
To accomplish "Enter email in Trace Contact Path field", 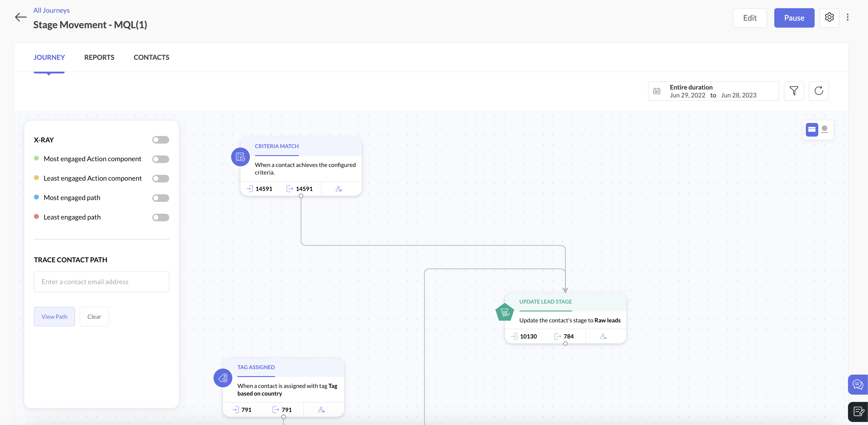I will [101, 281].
